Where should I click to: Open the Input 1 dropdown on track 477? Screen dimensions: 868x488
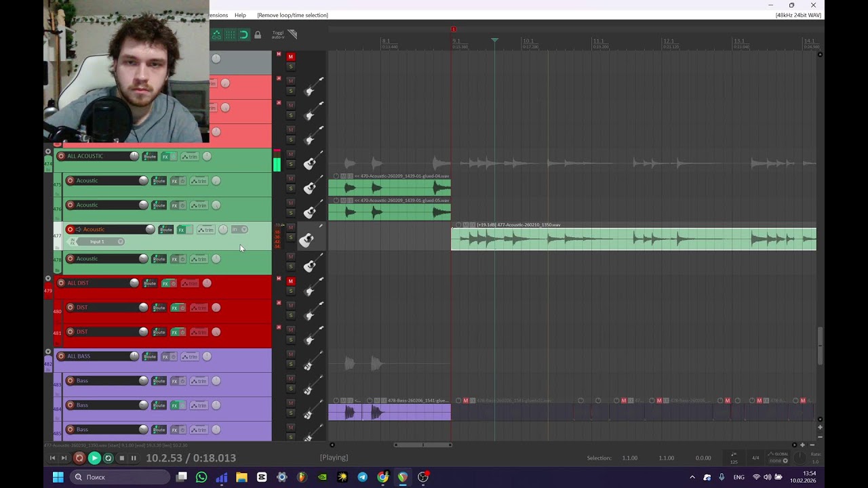tap(101, 242)
